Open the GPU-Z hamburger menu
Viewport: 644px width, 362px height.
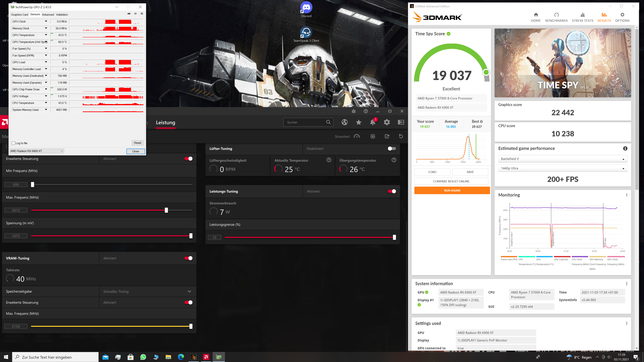click(x=142, y=14)
